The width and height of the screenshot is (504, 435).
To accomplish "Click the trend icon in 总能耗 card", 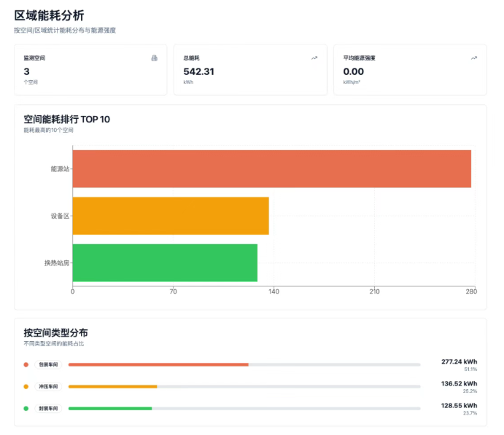I will (314, 58).
